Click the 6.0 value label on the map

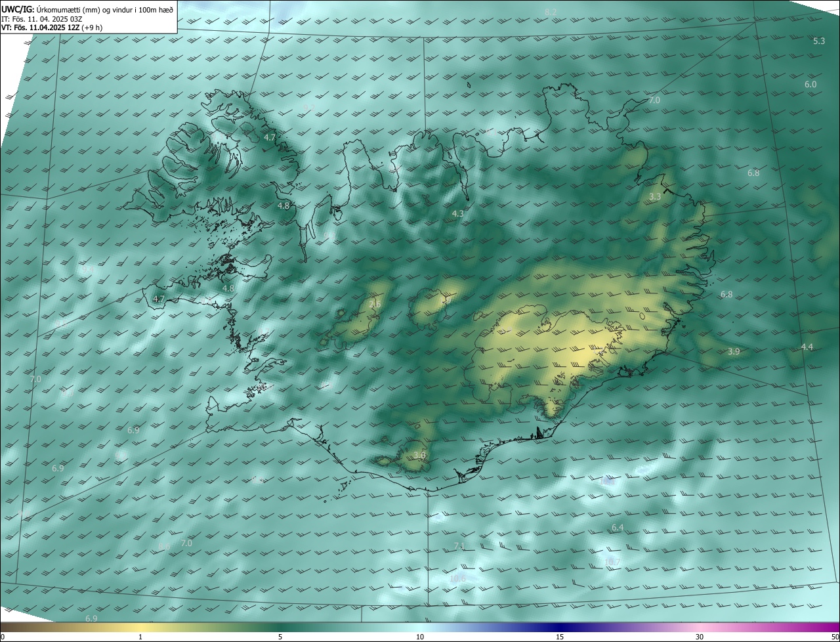tap(810, 85)
